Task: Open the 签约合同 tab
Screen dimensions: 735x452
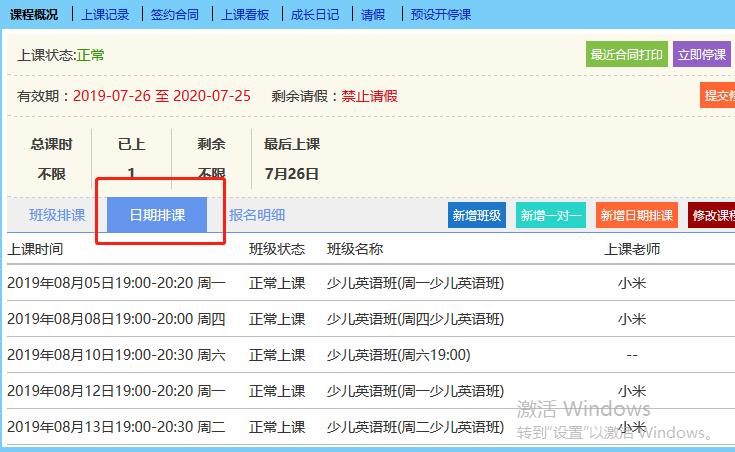Action: click(x=175, y=15)
